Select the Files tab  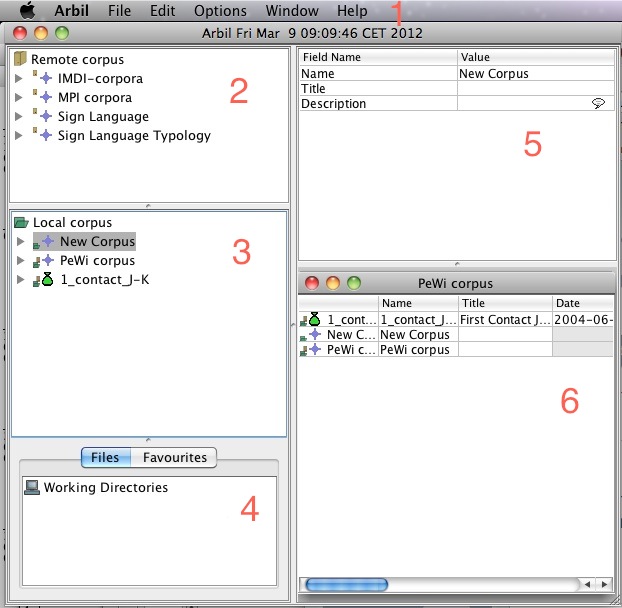[x=105, y=458]
